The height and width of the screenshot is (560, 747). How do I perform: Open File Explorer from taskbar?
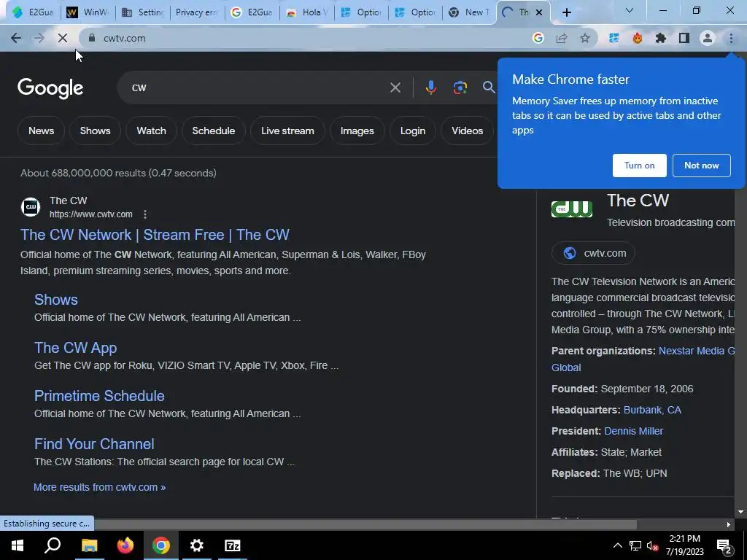(x=89, y=545)
